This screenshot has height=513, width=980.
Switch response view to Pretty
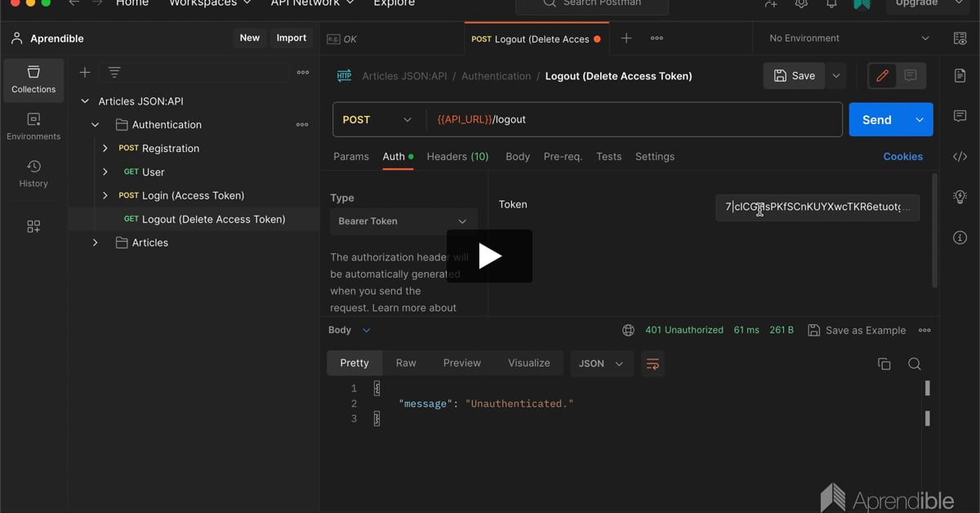pos(354,364)
